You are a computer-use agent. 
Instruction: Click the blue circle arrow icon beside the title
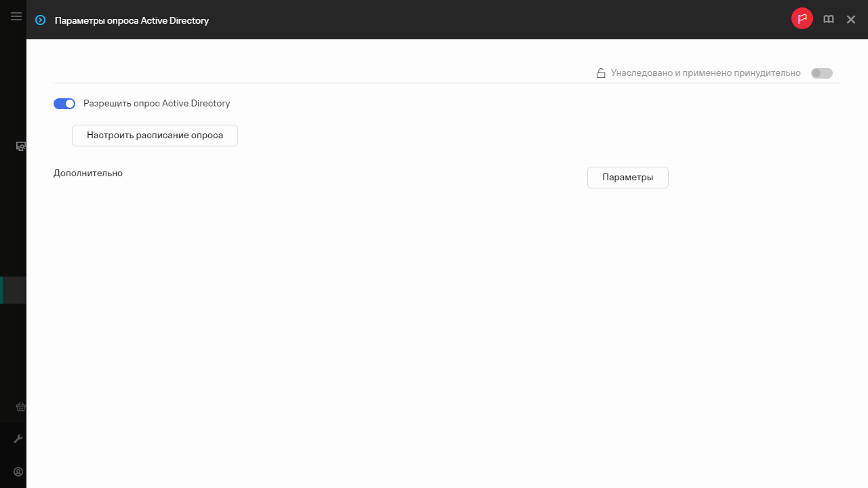click(41, 20)
